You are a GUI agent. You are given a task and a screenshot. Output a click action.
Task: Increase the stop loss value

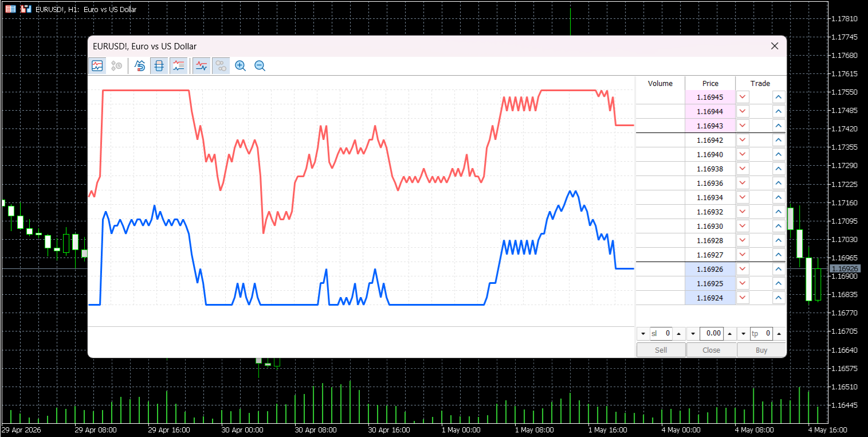click(x=678, y=334)
